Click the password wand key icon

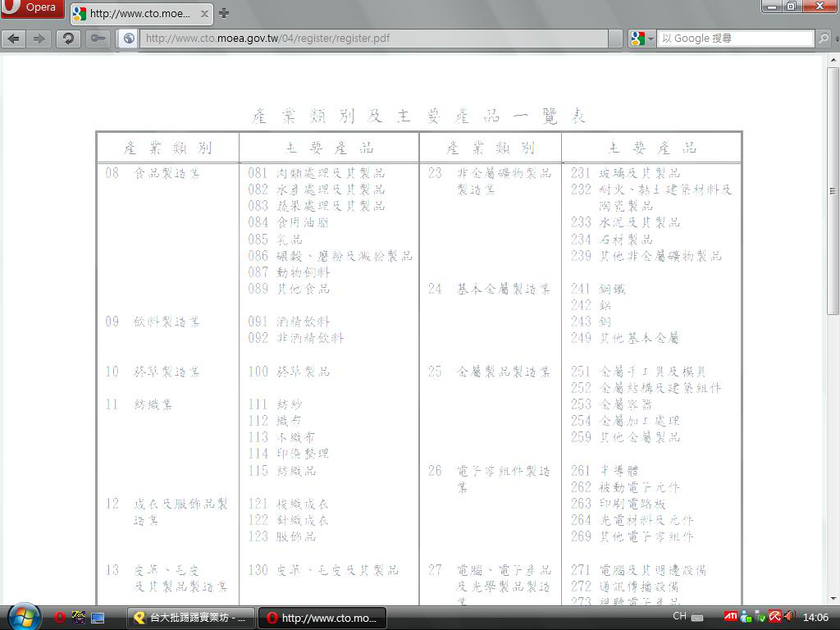pos(98,39)
